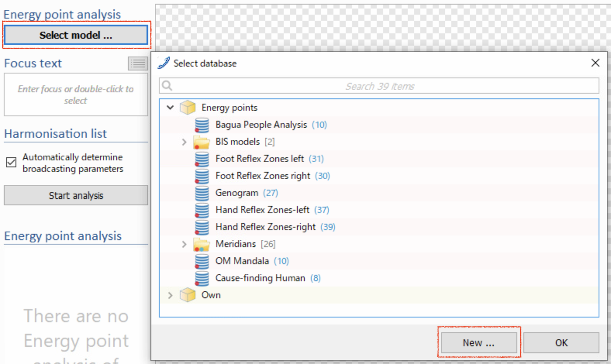Click the OM Mandala database icon
This screenshot has height=364, width=611.
tap(202, 261)
